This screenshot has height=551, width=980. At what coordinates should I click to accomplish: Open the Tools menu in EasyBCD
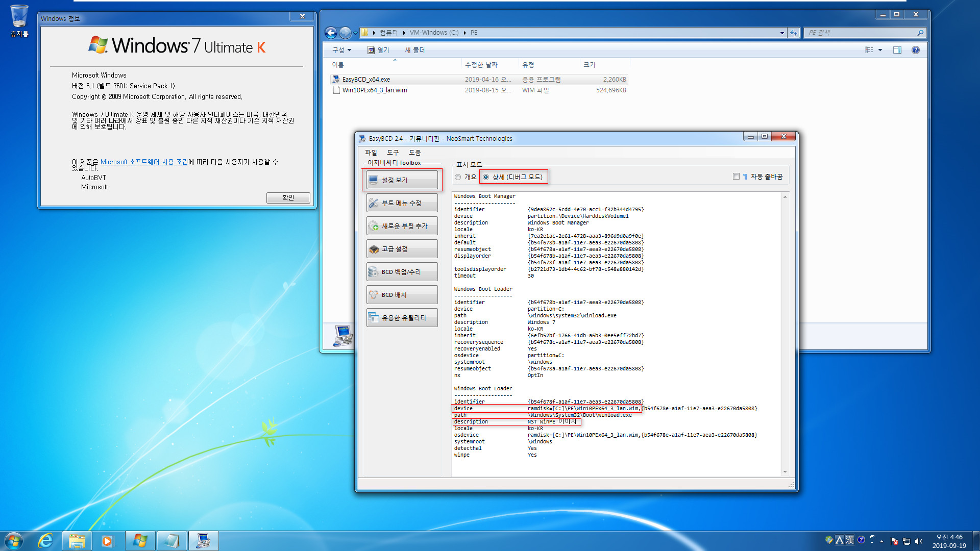coord(393,153)
